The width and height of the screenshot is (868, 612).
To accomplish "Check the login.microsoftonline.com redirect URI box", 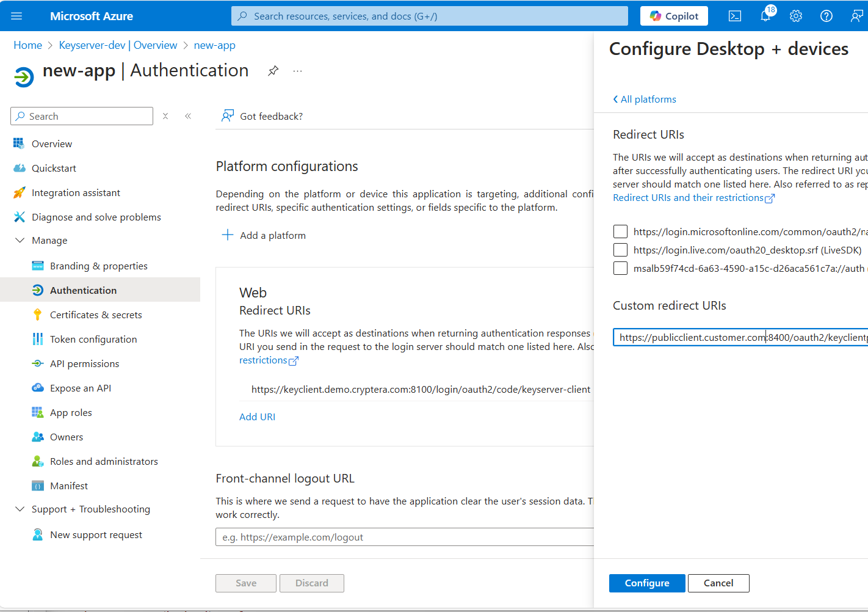I will pos(620,231).
